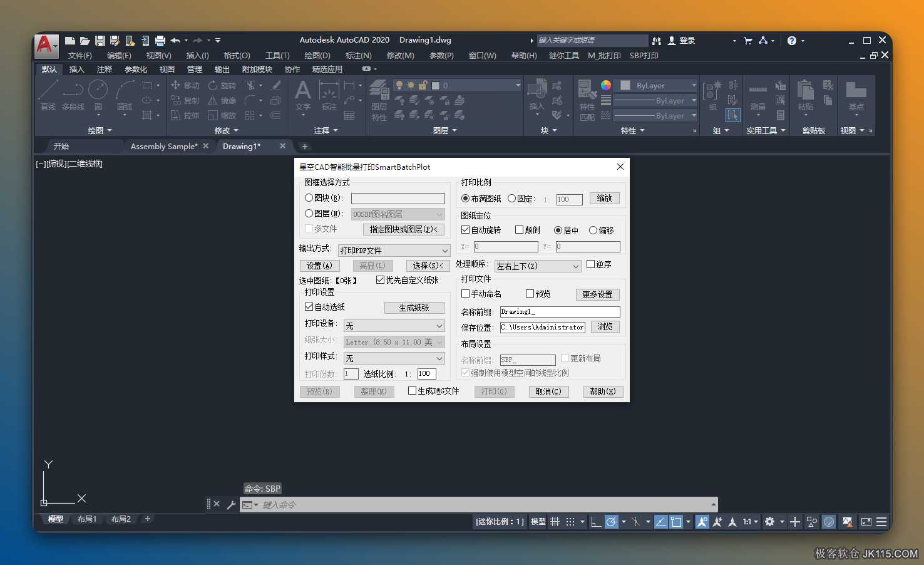Click the Rotate (旋转) tool
This screenshot has height=565, width=924.
point(222,85)
